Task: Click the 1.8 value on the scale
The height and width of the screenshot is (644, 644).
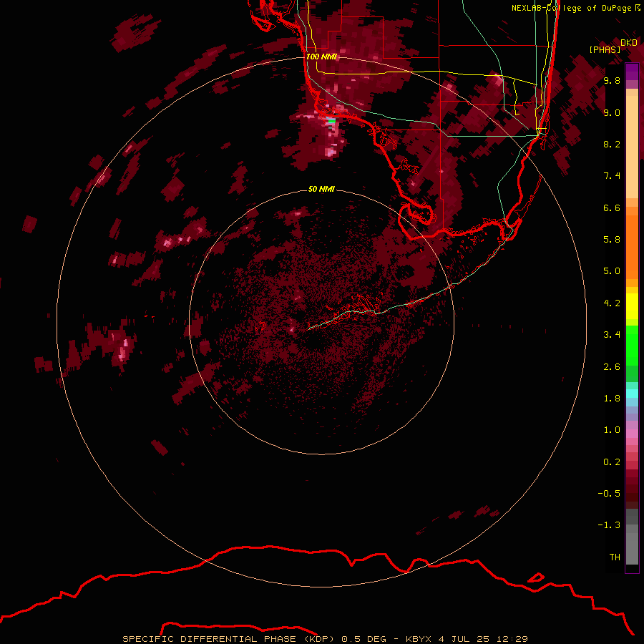Action: [612, 399]
